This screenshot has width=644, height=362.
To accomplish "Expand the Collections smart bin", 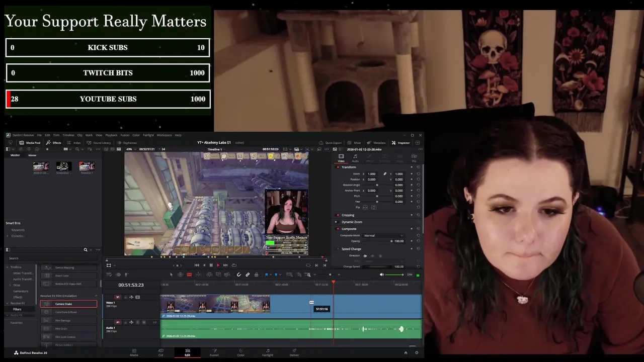I will pos(8,236).
